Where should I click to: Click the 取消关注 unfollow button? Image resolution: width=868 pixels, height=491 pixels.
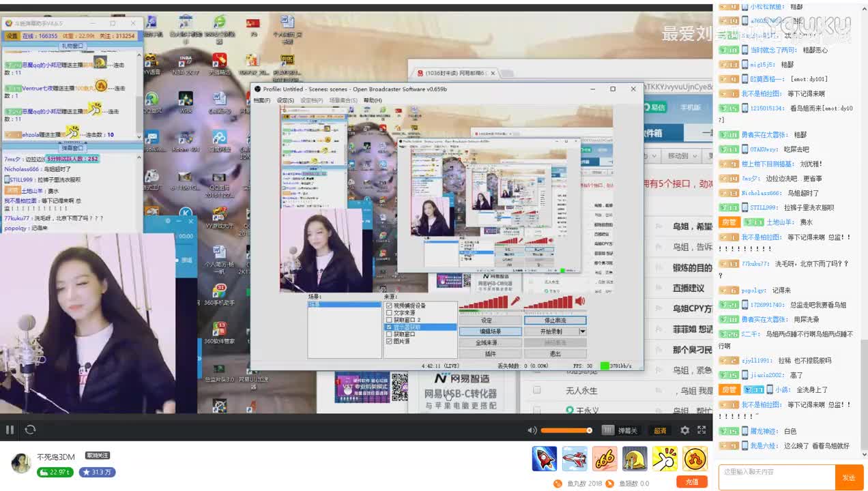point(97,456)
